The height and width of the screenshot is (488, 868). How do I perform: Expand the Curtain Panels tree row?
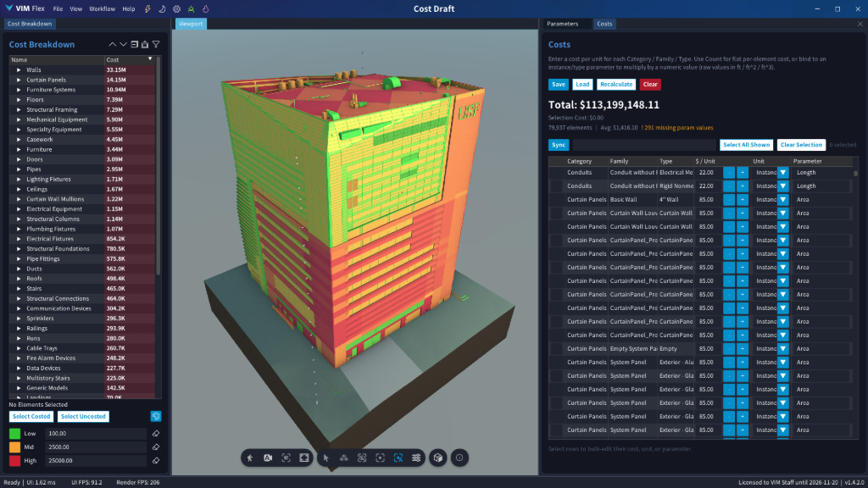pyautogui.click(x=19, y=80)
